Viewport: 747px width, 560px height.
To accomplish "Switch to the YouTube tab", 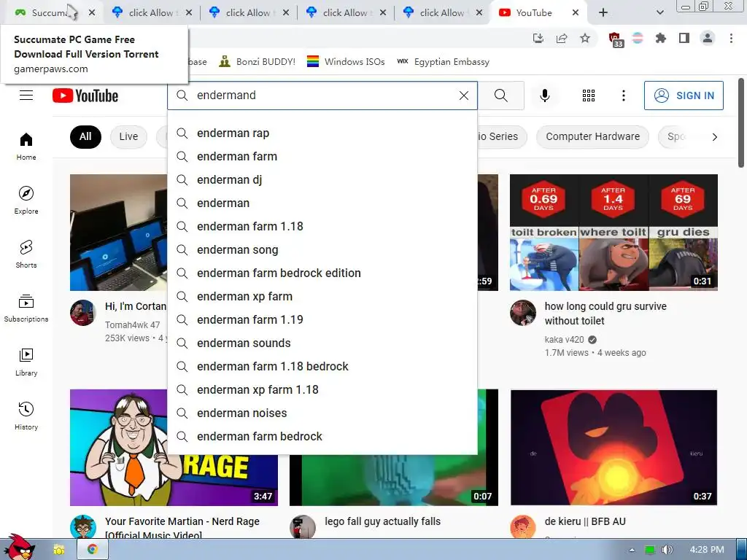I will [x=533, y=13].
